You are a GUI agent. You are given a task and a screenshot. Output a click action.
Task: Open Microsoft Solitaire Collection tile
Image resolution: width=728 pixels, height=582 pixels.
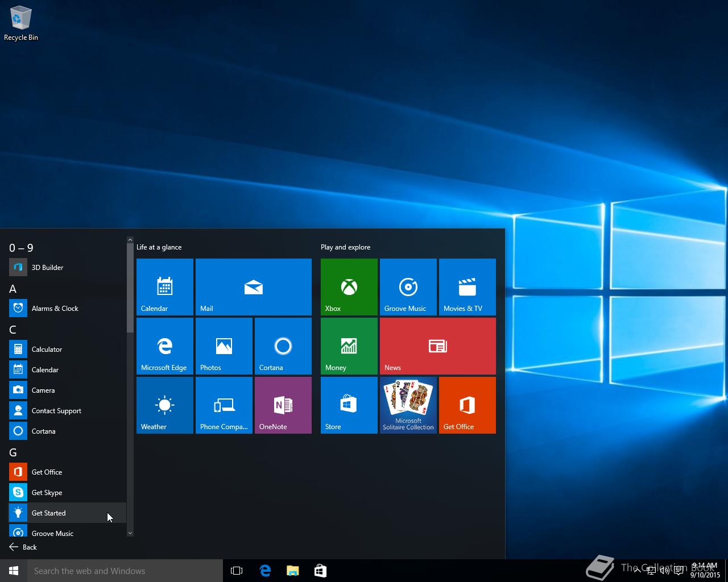pyautogui.click(x=408, y=405)
